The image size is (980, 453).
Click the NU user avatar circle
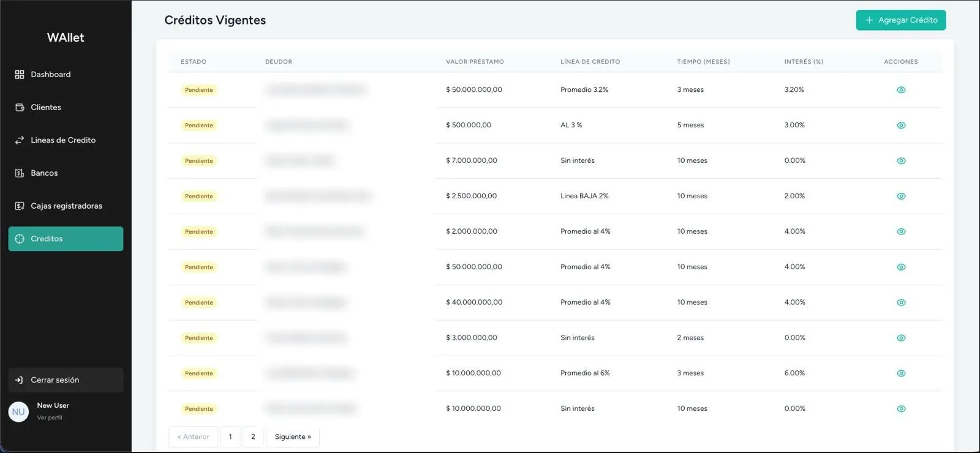coord(18,412)
